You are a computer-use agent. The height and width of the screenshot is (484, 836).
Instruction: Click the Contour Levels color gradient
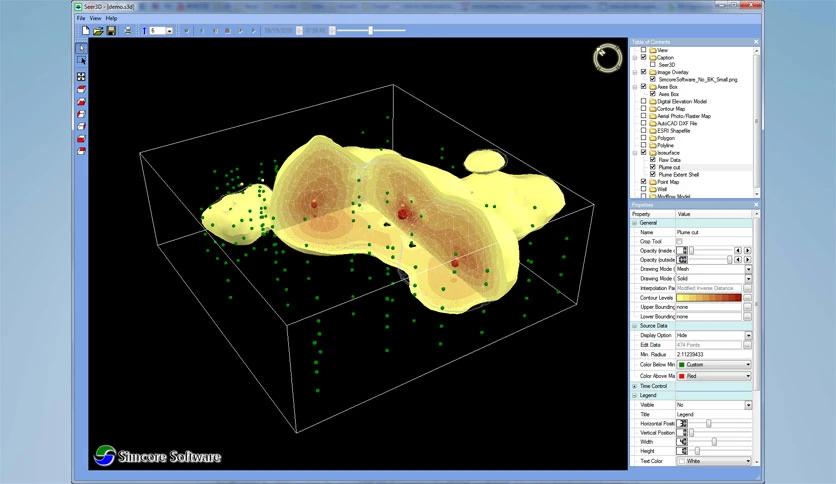click(708, 298)
